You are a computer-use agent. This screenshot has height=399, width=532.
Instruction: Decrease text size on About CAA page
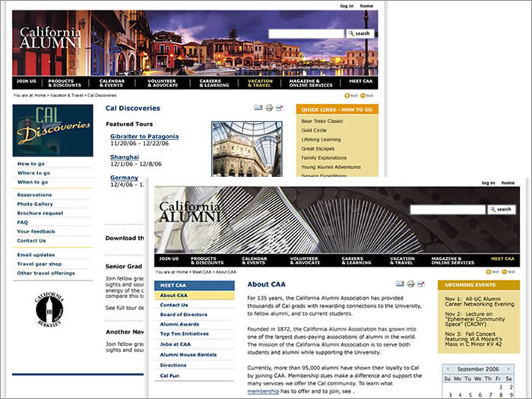508,272
